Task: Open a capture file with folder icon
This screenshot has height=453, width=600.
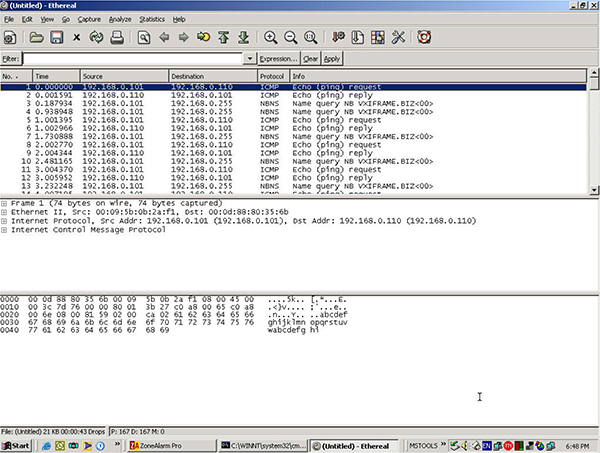Action: coord(37,37)
